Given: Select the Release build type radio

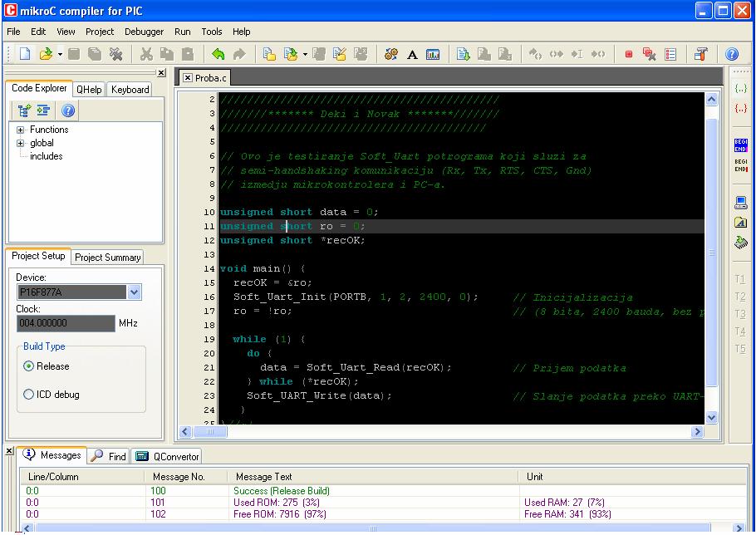Looking at the screenshot, I should coord(28,366).
